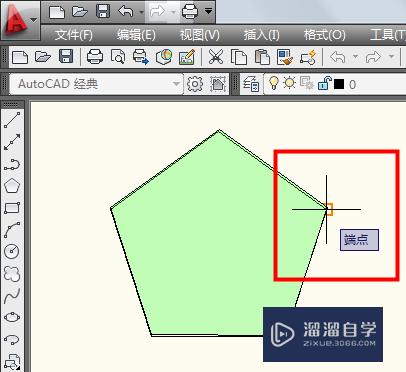
Task: Toggle layer 0 lock padlock icon
Action: coord(324,83)
